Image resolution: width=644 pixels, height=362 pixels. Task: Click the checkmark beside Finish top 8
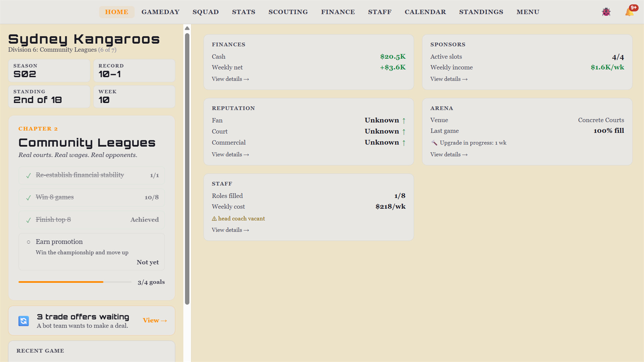coord(29,220)
